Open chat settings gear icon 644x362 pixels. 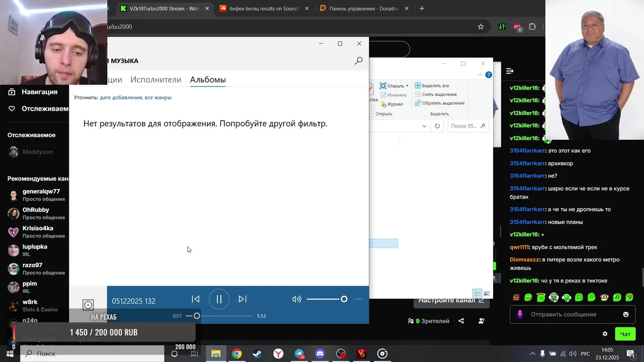pos(605,334)
